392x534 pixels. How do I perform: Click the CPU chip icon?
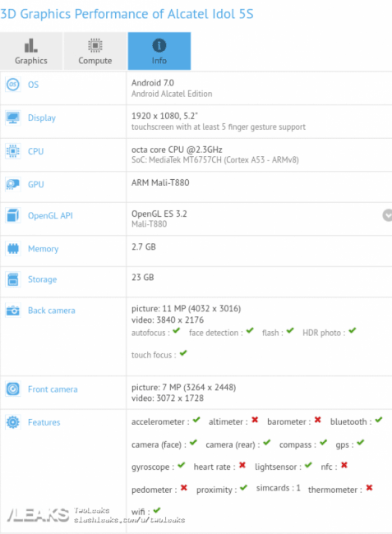point(13,151)
